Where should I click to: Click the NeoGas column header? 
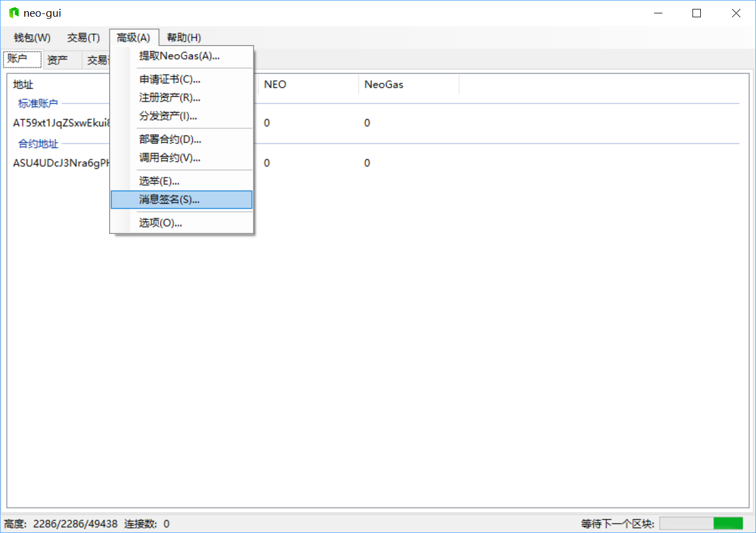[x=408, y=85]
